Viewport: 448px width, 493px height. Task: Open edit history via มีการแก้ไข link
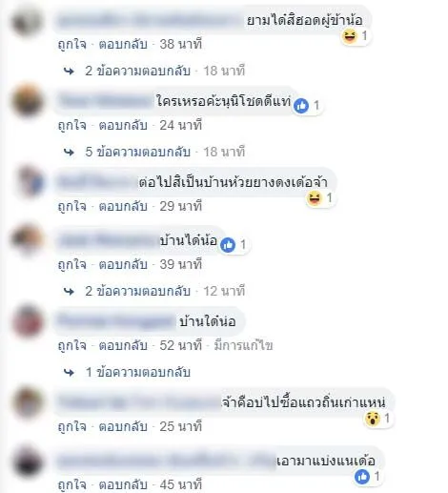tap(243, 345)
